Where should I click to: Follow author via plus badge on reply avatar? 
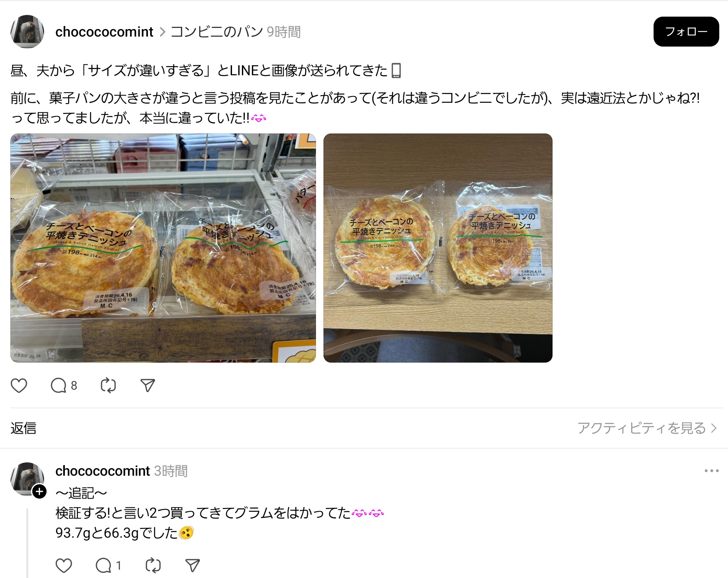tap(39, 492)
